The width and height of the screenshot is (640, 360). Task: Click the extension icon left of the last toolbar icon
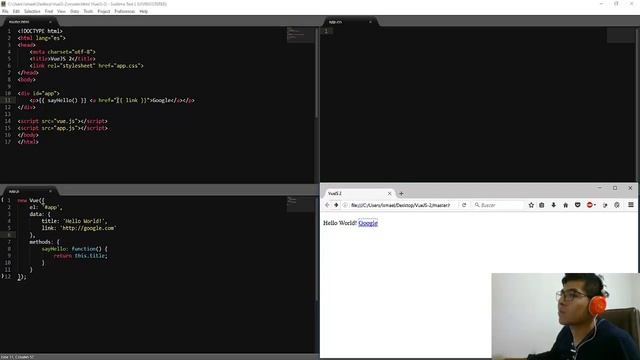click(x=605, y=205)
